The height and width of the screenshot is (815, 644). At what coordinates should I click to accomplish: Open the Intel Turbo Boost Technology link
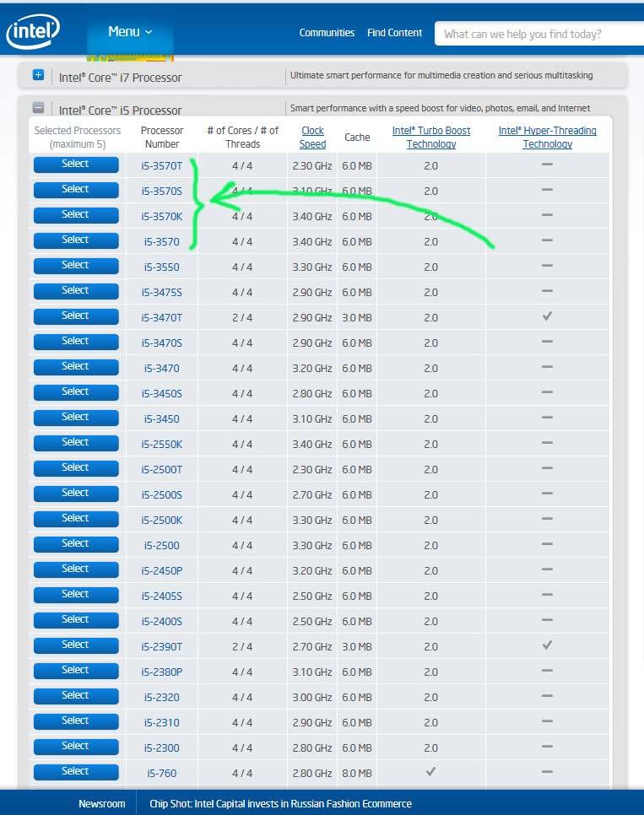click(x=431, y=138)
